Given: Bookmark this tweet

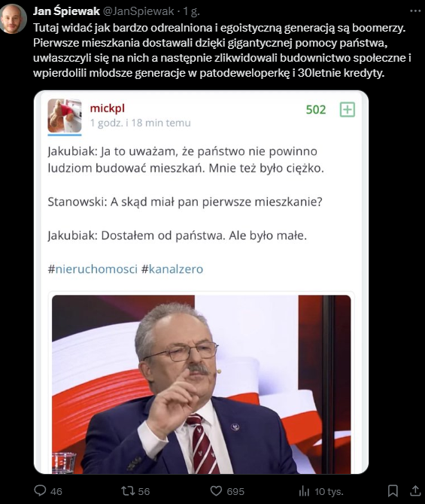Looking at the screenshot, I should [x=393, y=490].
